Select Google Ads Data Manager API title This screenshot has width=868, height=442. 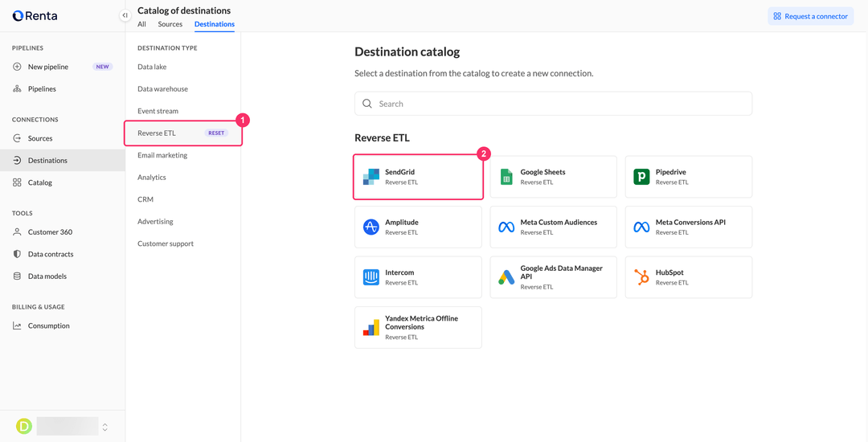click(561, 272)
